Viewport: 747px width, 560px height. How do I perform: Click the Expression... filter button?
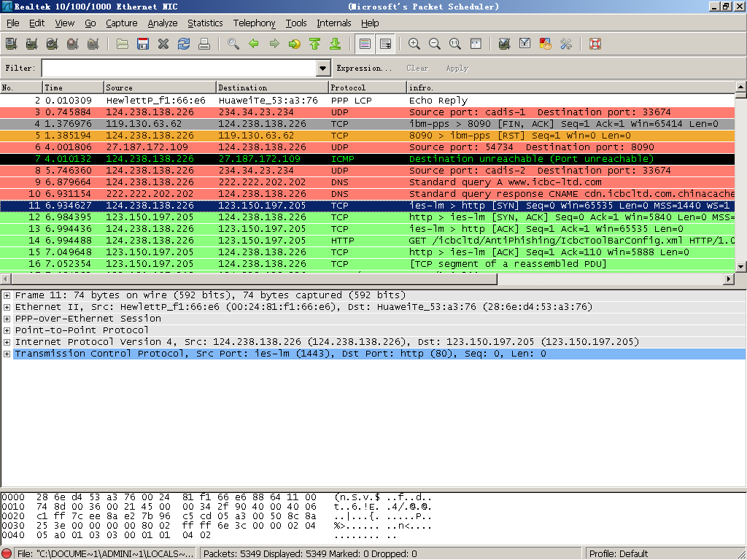(364, 68)
